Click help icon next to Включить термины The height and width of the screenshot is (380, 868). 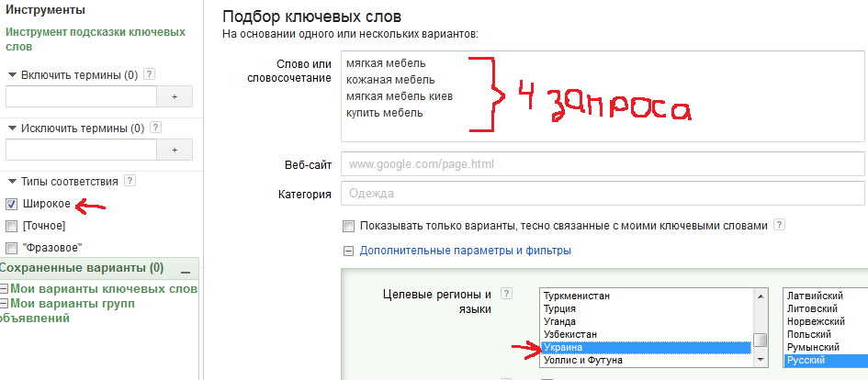[x=150, y=75]
